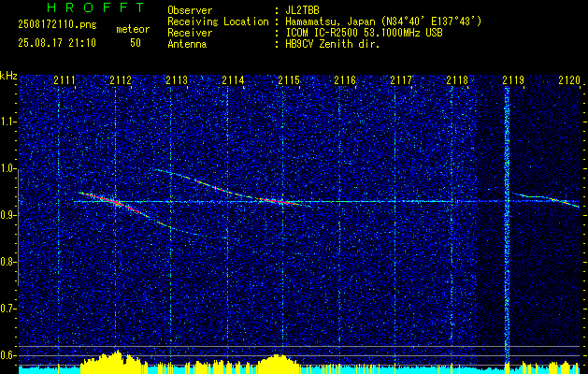Select the ICOM IC-R2500 53.1000MHz USB text

pos(364,33)
